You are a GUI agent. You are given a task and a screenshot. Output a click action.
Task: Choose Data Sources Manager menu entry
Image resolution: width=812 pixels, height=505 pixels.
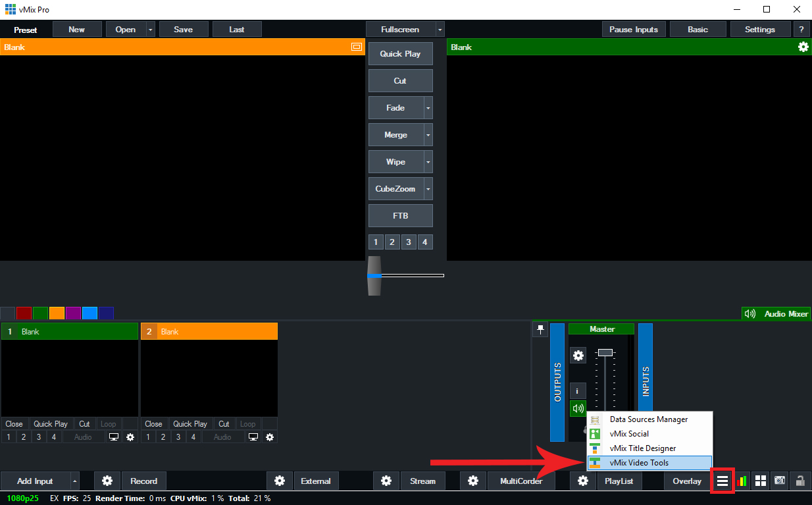point(648,419)
